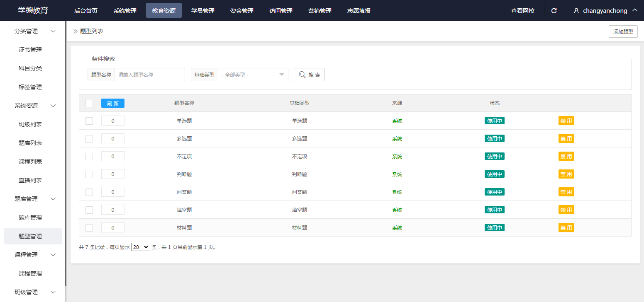
Task: Click the 系统 source text in 多选题 row
Action: tap(397, 139)
